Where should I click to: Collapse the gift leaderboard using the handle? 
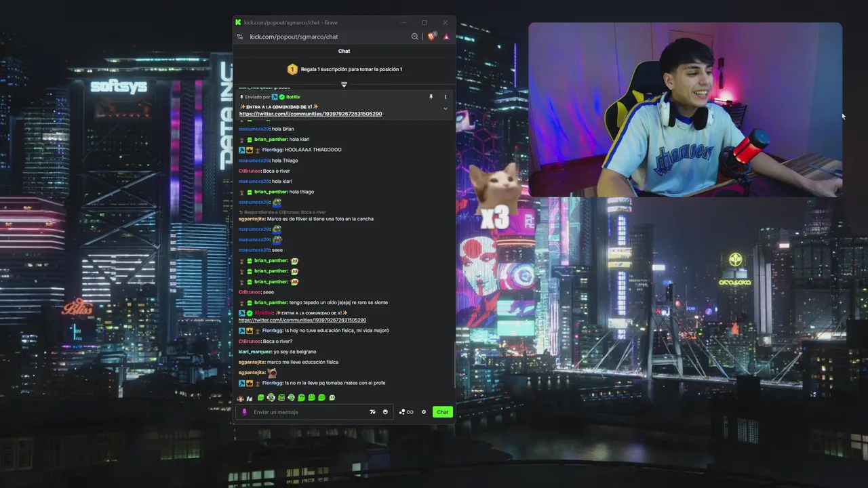(344, 85)
